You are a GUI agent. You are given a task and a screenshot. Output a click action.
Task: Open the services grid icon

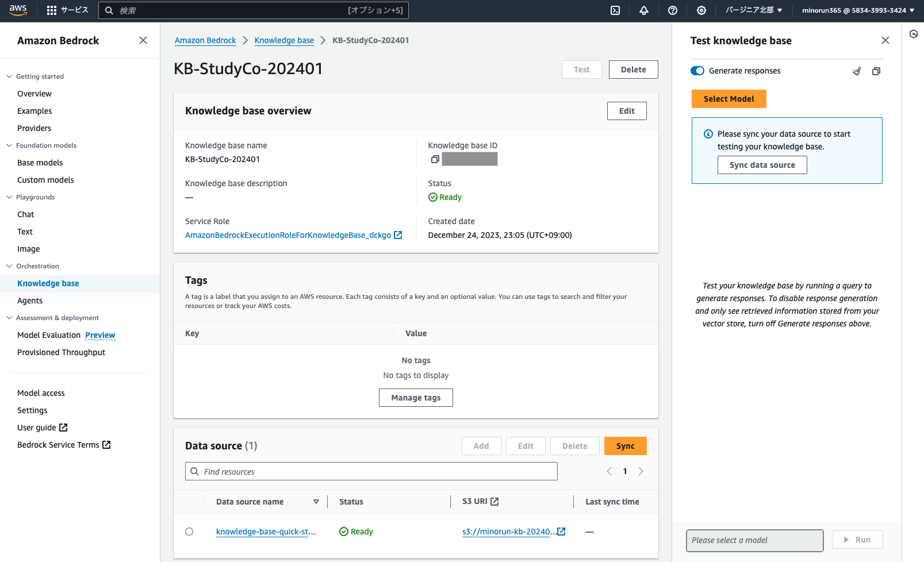pyautogui.click(x=51, y=10)
